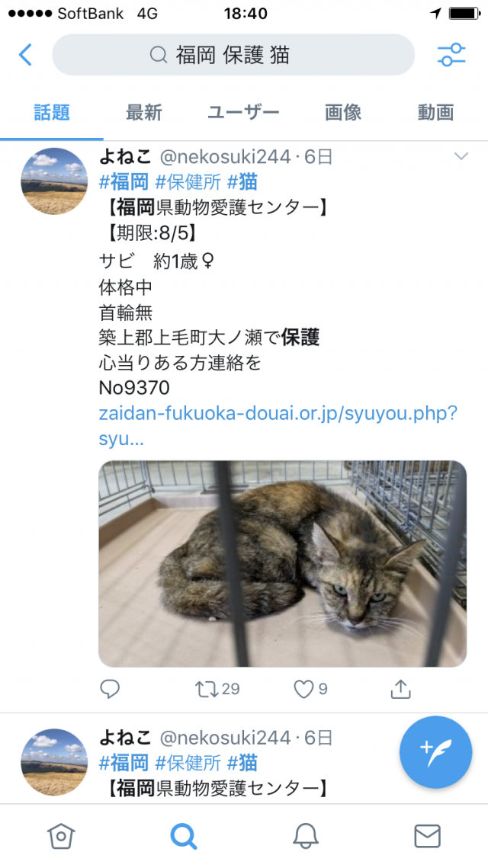
Task: Reply to the first tweet
Action: point(110,689)
